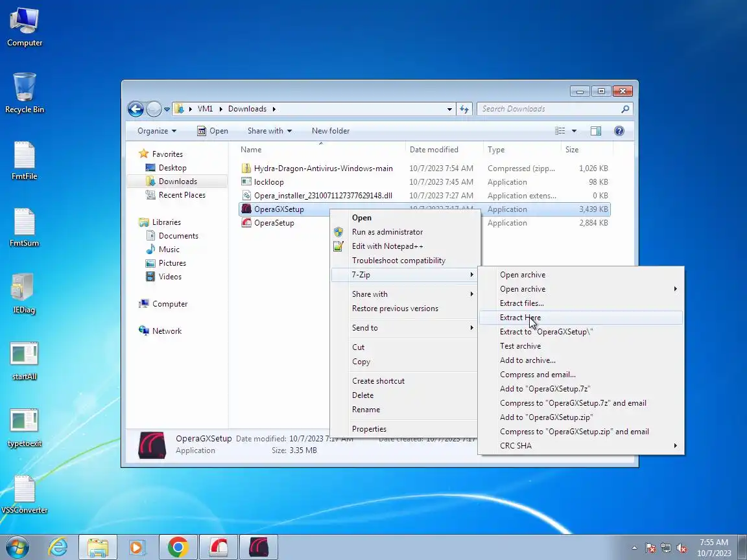Choose Edit with Notepad++
Screen dimensions: 747x560
pyautogui.click(x=405, y=246)
